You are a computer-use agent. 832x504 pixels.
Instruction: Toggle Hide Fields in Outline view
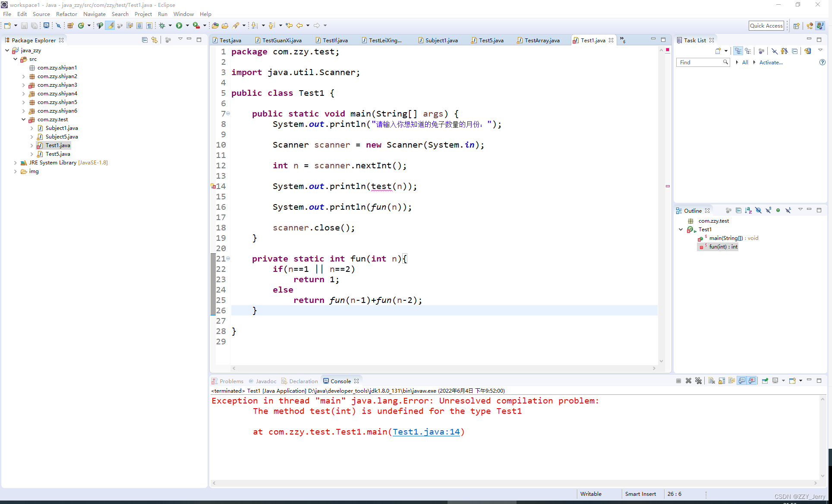point(758,210)
